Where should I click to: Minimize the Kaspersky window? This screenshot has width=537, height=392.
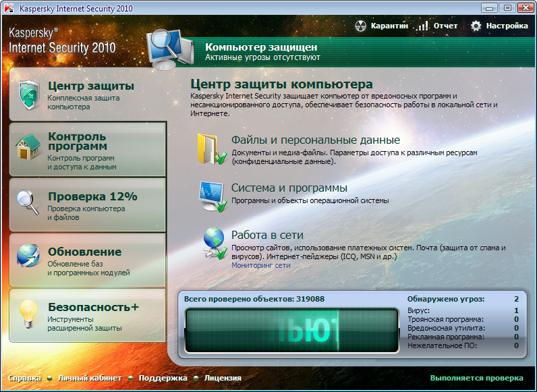tap(489, 8)
